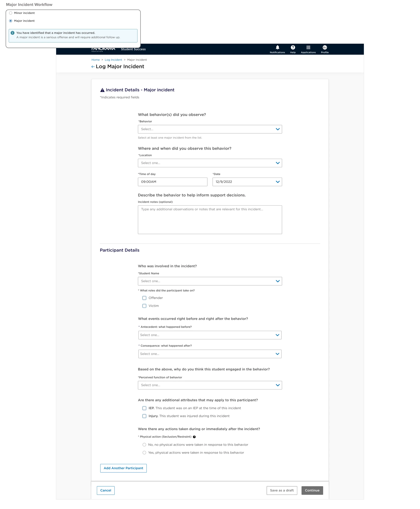This screenshot has height=509, width=420.
Task: Click Add Another Participant button
Action: [x=123, y=468]
